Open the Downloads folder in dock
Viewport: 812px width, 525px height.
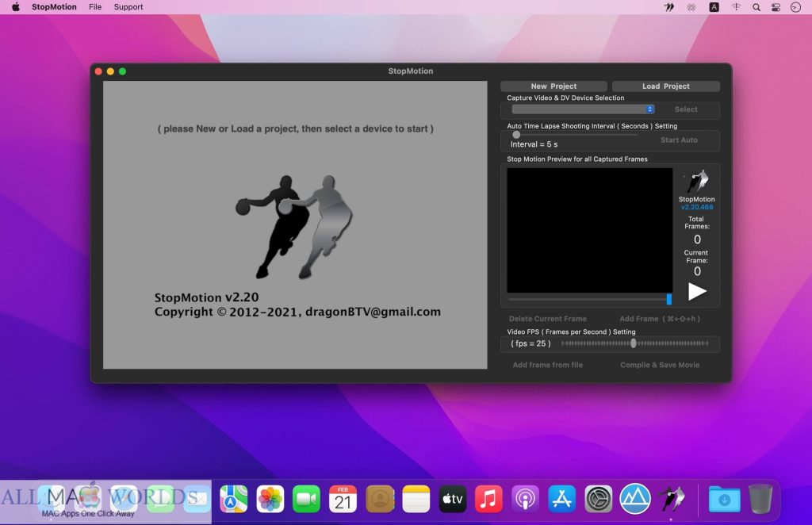(x=724, y=499)
